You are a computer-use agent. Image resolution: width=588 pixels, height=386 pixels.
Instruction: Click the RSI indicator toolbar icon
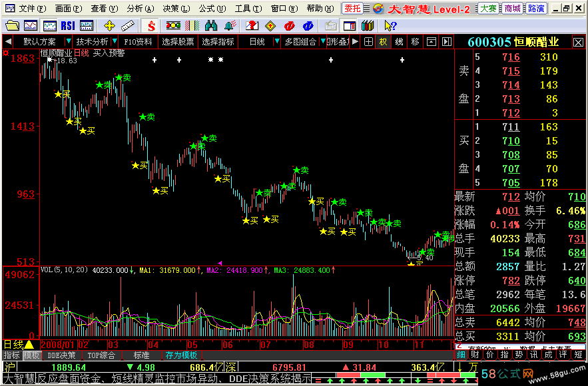(67, 26)
